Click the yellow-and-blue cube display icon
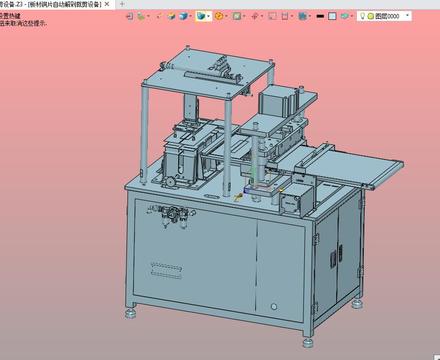 tap(171, 16)
